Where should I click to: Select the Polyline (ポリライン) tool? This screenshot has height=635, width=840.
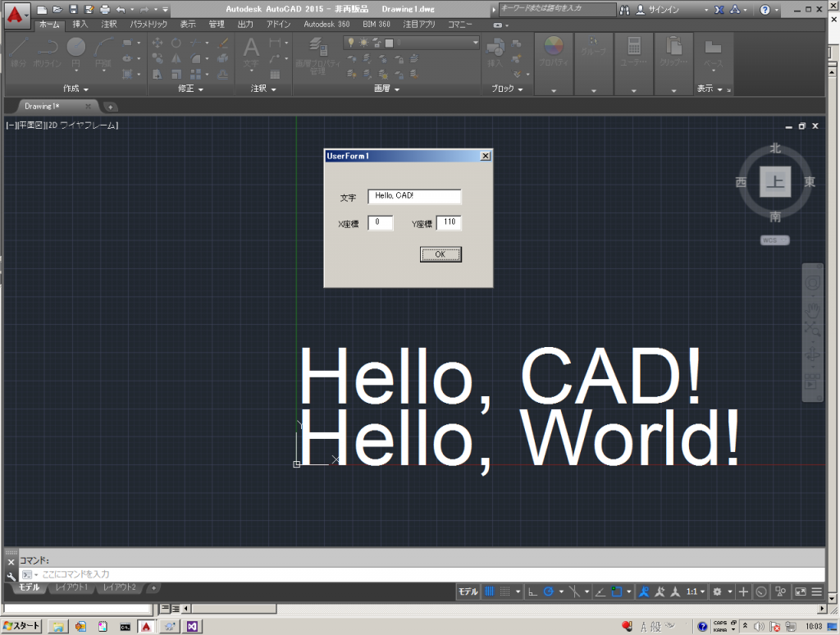pyautogui.click(x=47, y=53)
